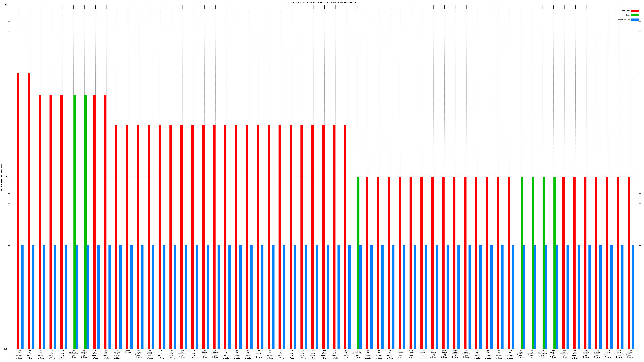Click the blue Score legend swatch
This screenshot has height=362, width=644.
click(x=635, y=20)
